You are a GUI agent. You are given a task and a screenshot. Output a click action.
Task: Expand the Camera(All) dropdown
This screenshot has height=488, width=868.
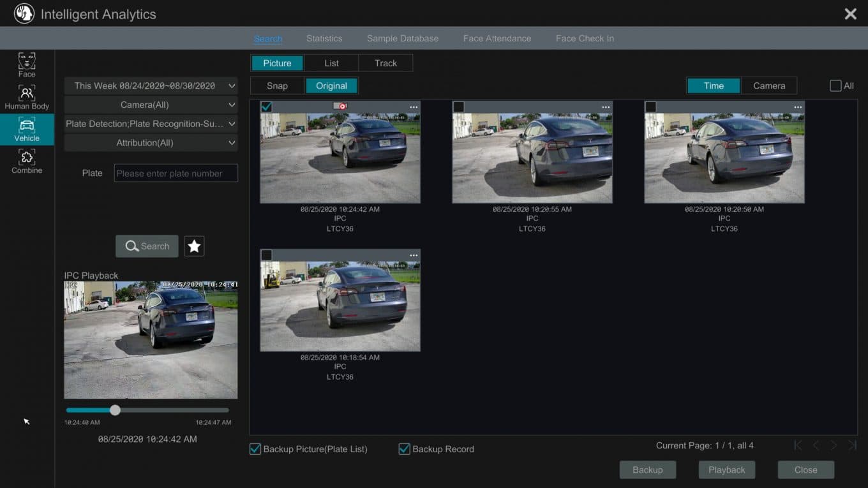[151, 104]
